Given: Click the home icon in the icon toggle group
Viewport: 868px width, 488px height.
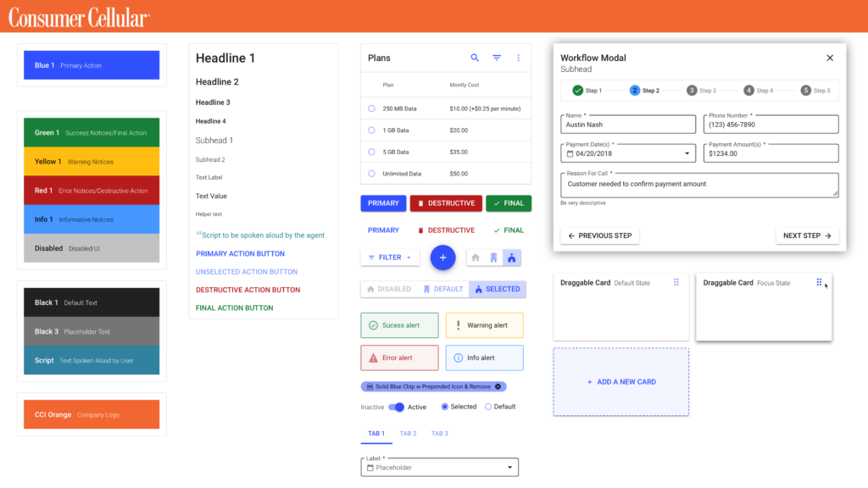Looking at the screenshot, I should (476, 258).
